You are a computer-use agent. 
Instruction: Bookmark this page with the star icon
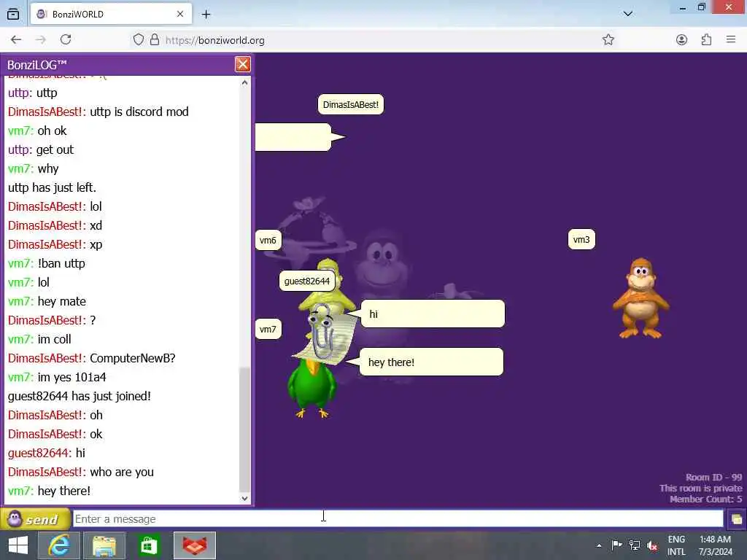608,40
